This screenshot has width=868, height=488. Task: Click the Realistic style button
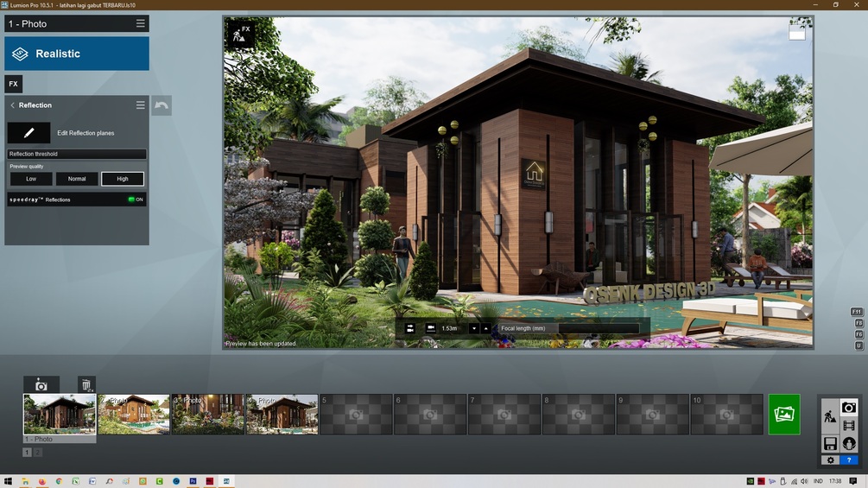77,54
